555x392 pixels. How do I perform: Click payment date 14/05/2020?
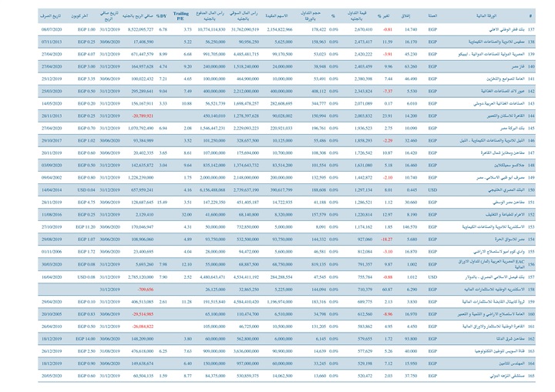[x=52, y=104]
